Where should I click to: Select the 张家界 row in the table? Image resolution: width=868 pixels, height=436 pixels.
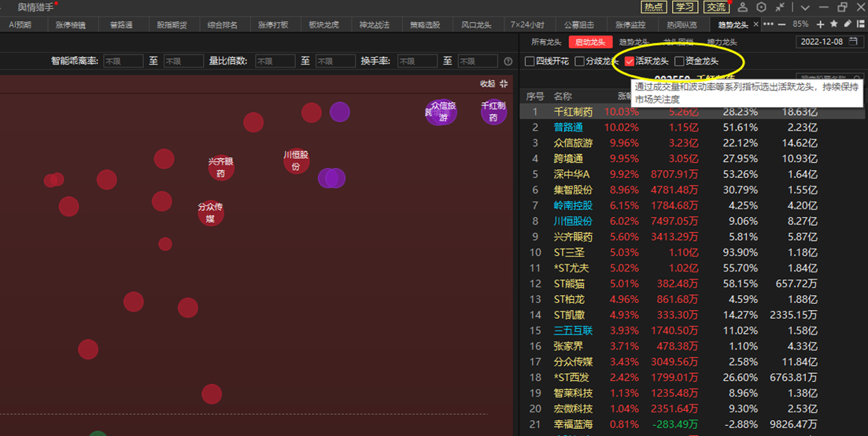pos(692,346)
